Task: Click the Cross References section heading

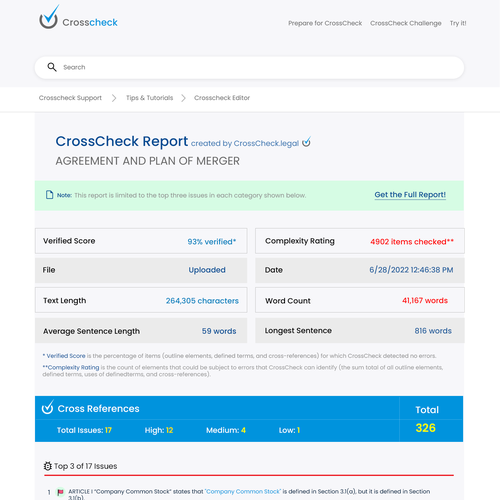Action: tap(98, 408)
